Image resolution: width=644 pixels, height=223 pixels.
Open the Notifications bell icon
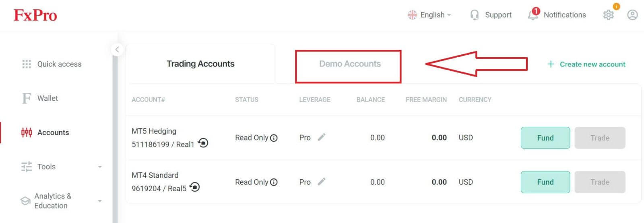(533, 14)
